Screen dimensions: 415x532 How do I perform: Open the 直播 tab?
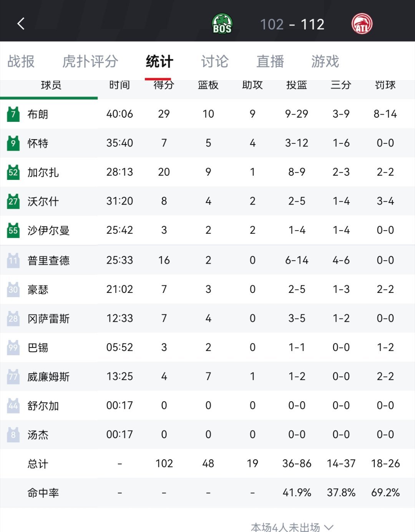(270, 62)
